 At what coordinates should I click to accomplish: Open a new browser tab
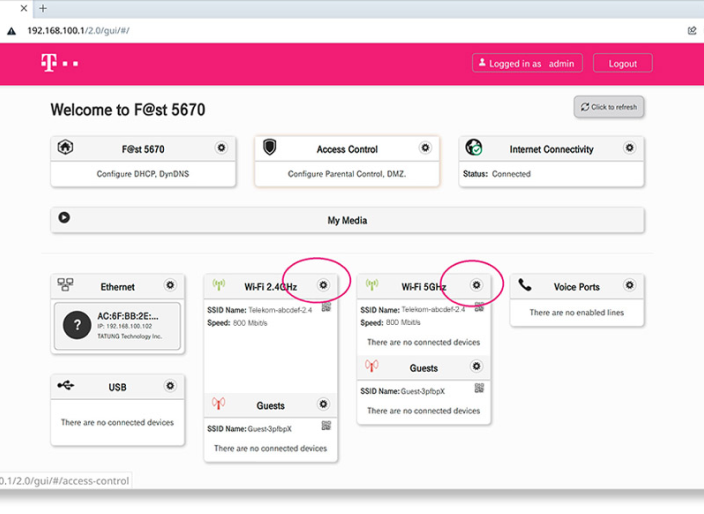point(43,8)
